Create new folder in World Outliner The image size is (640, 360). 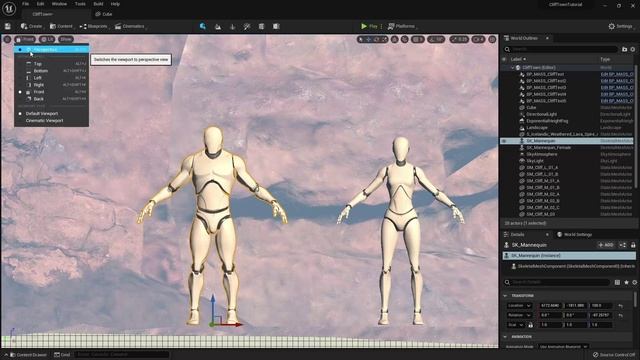click(624, 49)
